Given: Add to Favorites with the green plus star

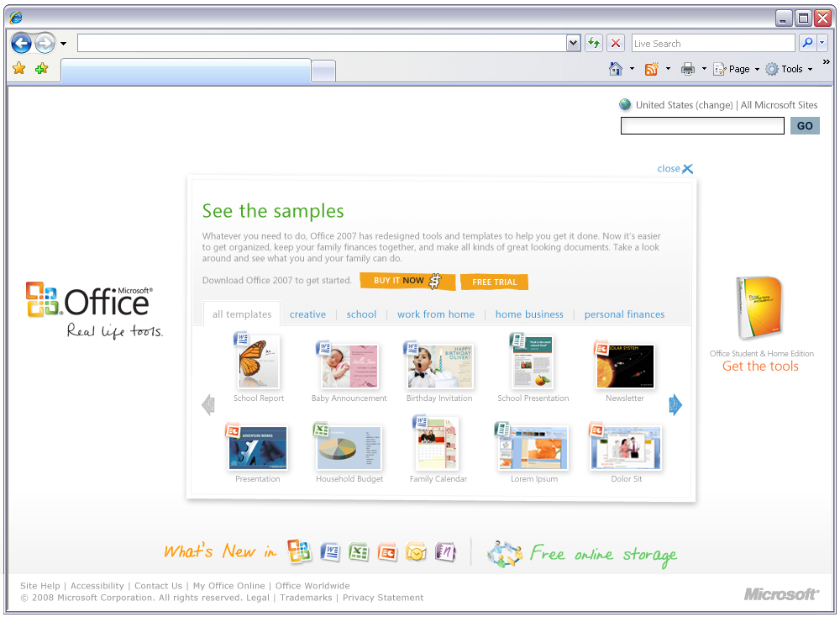Looking at the screenshot, I should [41, 68].
